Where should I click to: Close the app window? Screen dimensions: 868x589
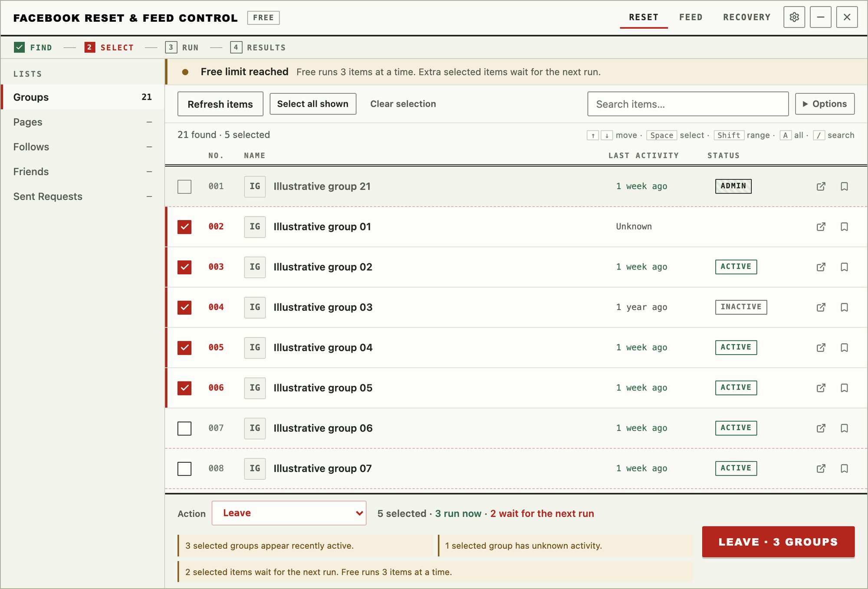click(x=847, y=17)
